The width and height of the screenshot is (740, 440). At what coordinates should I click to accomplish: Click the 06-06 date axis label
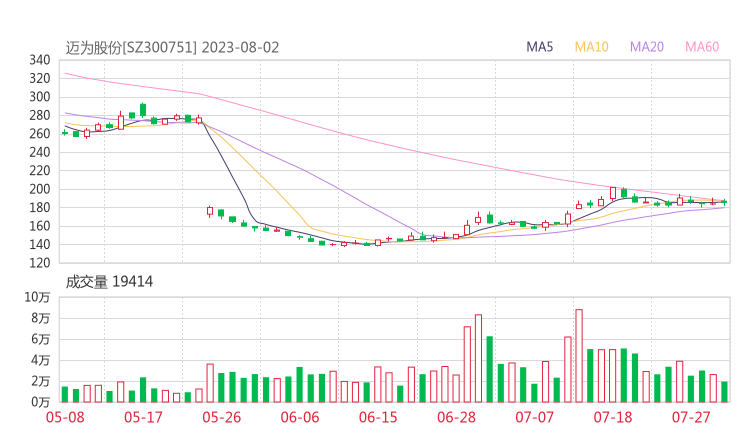coord(300,417)
